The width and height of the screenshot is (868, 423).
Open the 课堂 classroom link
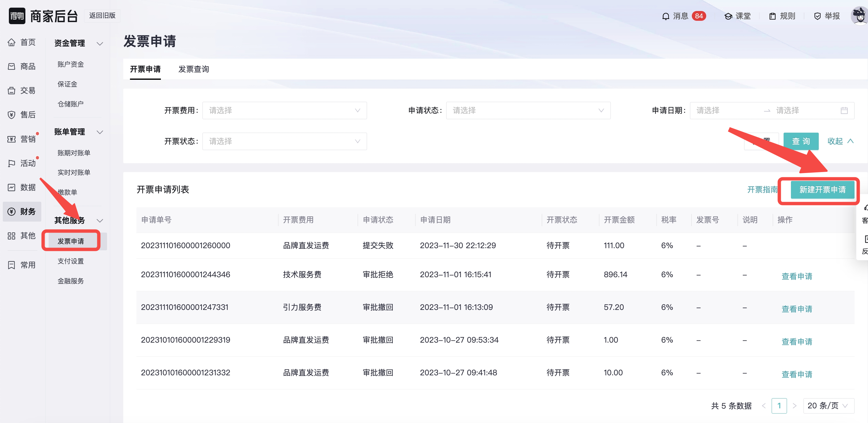click(738, 16)
